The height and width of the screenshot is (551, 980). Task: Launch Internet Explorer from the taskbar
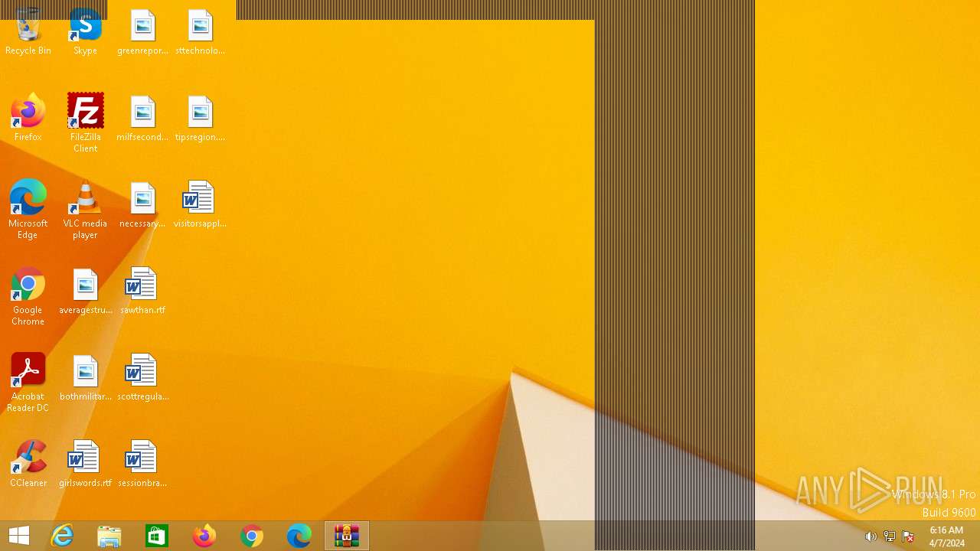coord(62,536)
